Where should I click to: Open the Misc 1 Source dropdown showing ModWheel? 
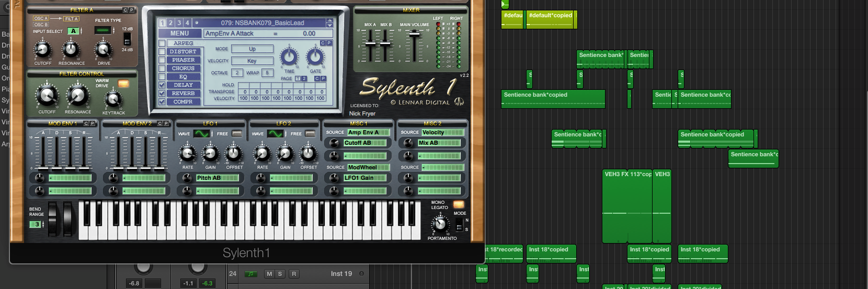(369, 168)
